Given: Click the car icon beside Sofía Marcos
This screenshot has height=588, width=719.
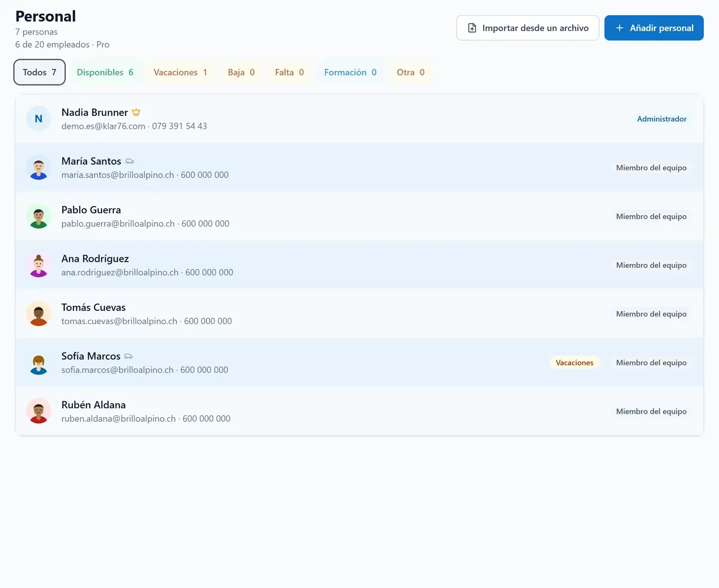Looking at the screenshot, I should 129,356.
